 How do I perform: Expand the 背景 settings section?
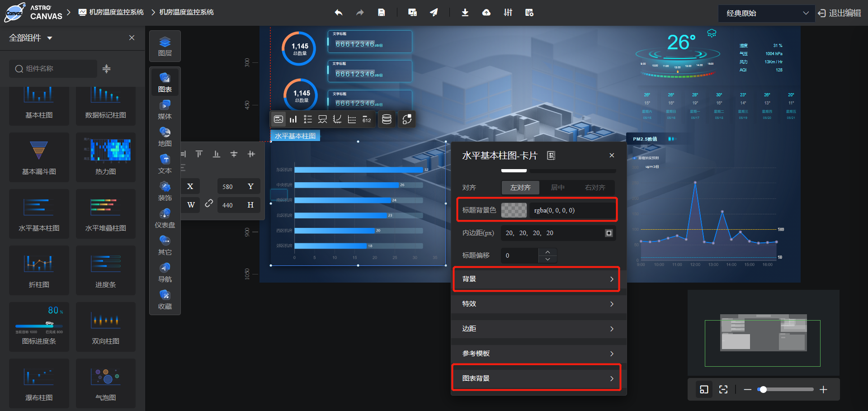point(536,279)
